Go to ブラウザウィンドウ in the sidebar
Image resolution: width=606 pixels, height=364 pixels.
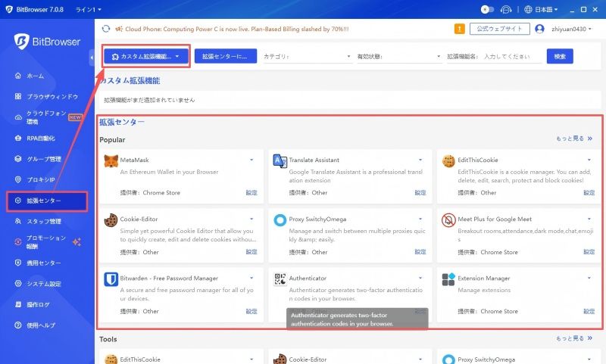pos(52,97)
